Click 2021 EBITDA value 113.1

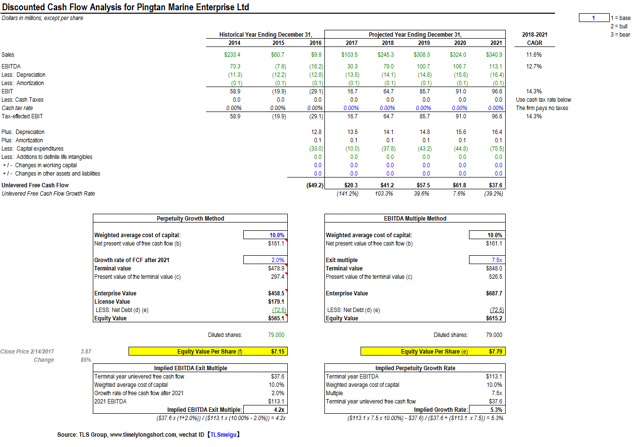pyautogui.click(x=496, y=67)
